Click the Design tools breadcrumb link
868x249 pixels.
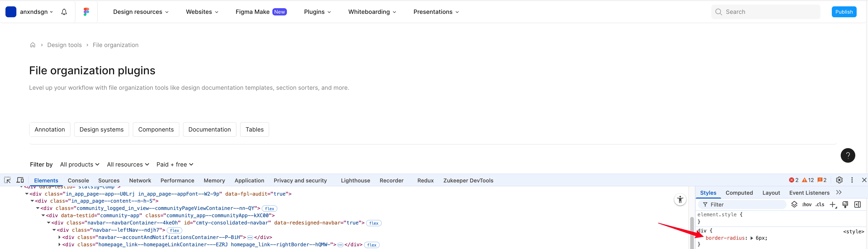64,45
